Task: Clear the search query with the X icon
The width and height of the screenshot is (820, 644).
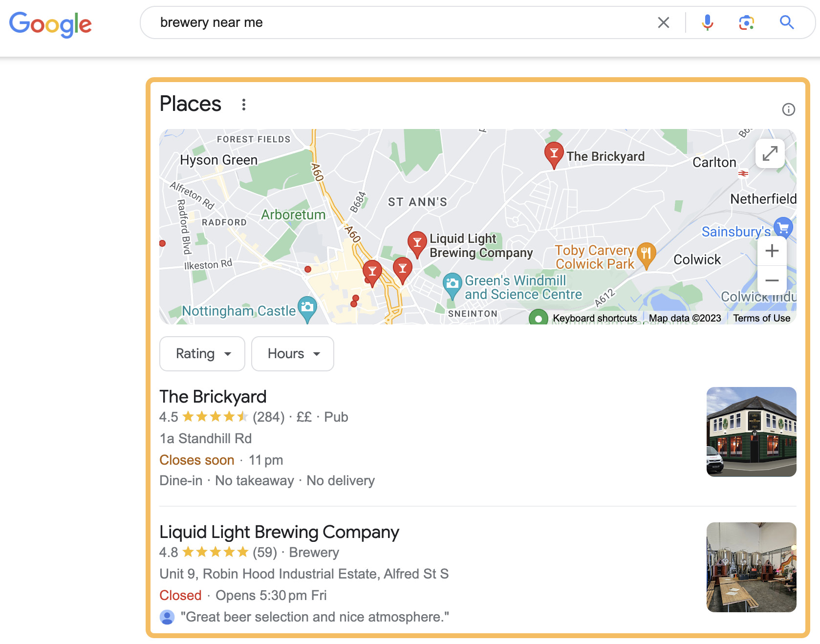Action: coord(663,22)
